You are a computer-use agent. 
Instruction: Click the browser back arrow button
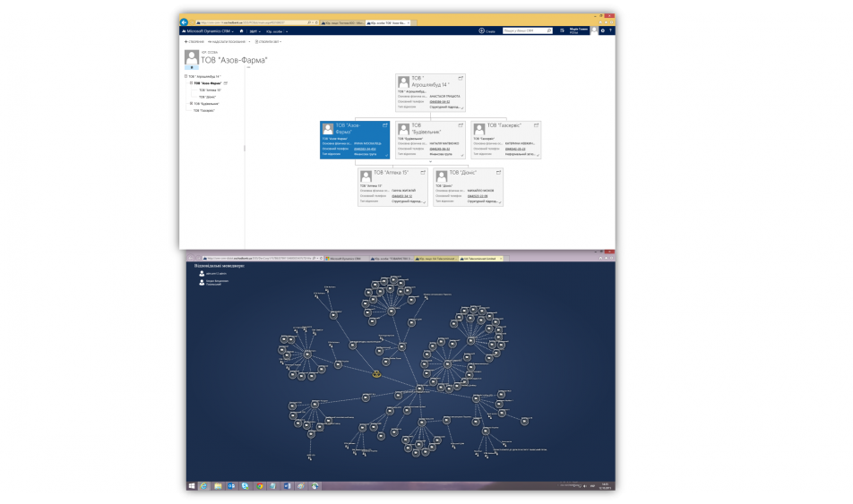[x=185, y=21]
